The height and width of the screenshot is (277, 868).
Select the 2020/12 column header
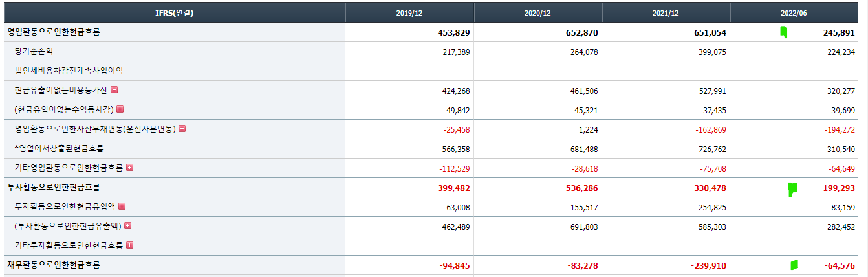(537, 13)
